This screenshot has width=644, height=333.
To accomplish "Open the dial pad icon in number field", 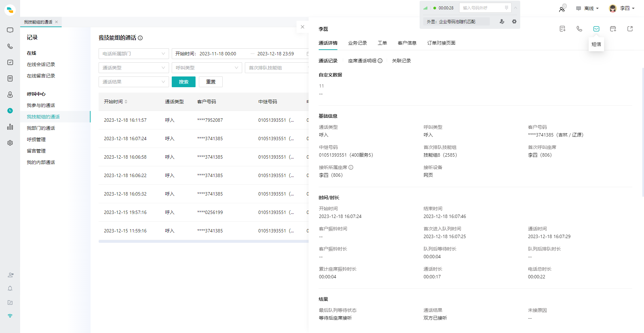I will coord(506,8).
